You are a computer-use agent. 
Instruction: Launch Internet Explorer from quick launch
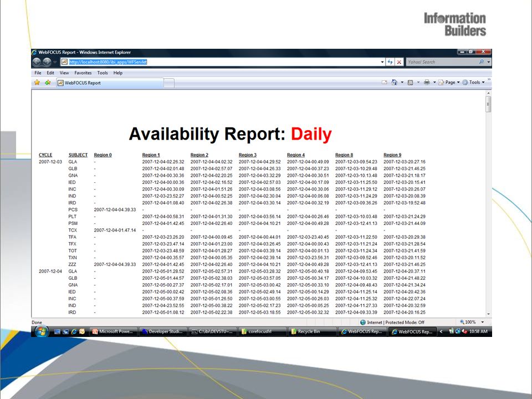74,331
